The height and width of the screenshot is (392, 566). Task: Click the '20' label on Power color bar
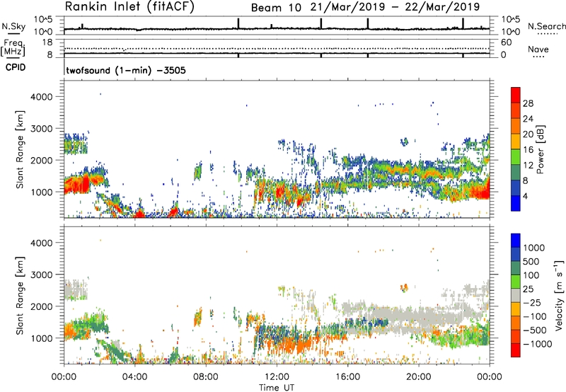(x=528, y=134)
